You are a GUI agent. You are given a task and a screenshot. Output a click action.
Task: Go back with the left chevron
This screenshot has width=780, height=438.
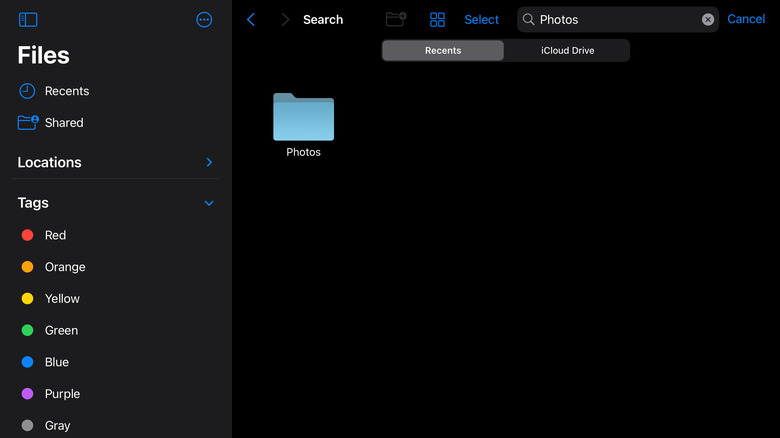pos(251,19)
